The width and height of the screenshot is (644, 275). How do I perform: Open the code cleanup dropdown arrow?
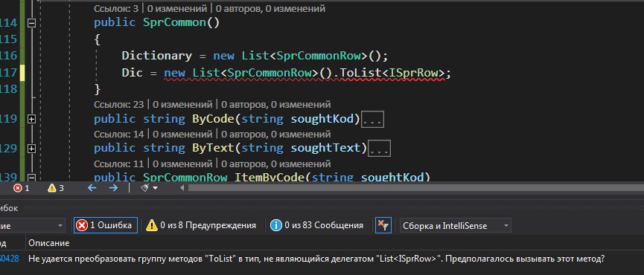(x=156, y=188)
